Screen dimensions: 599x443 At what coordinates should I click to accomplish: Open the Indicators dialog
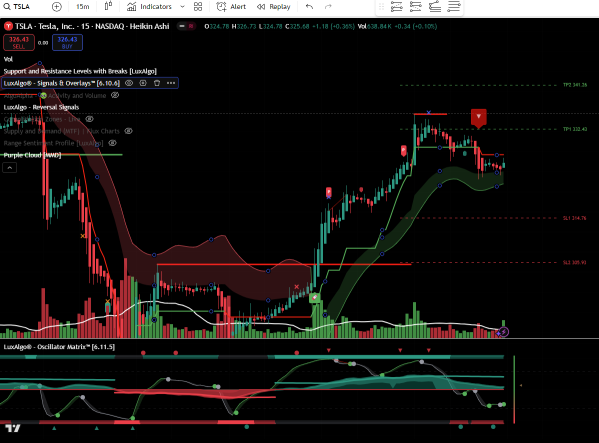pyautogui.click(x=149, y=6)
